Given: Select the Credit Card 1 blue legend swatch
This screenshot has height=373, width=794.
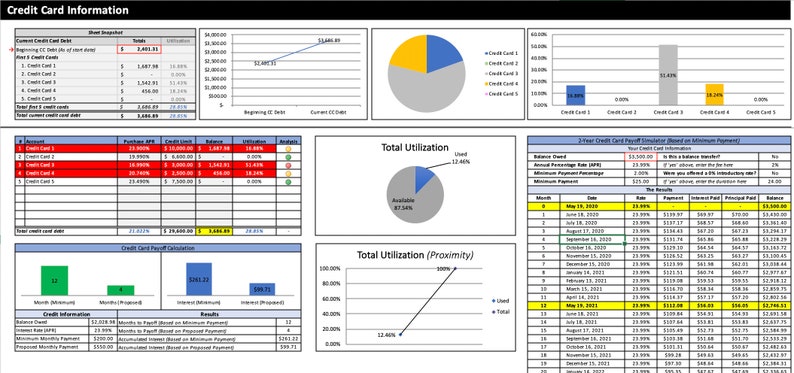Looking at the screenshot, I should [x=487, y=53].
